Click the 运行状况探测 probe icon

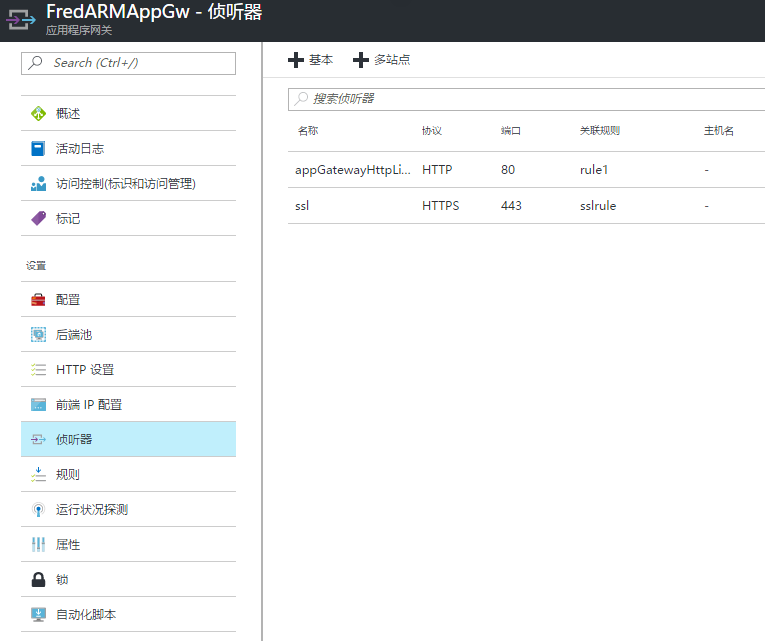point(38,510)
